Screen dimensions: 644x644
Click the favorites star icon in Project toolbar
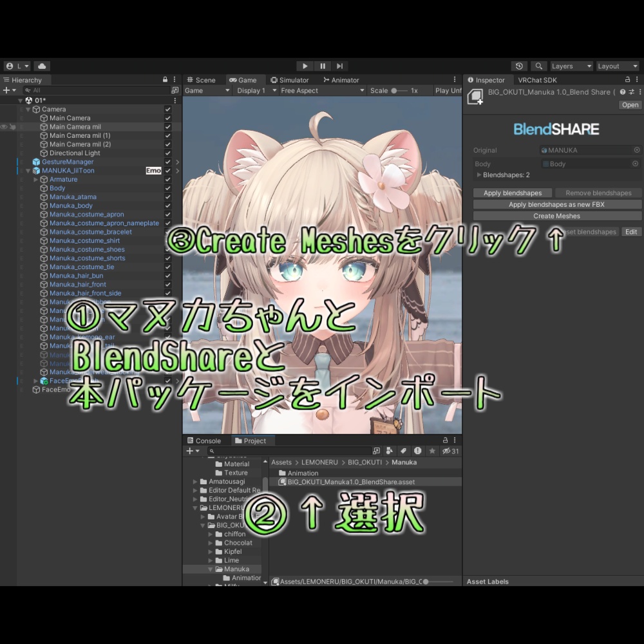(433, 451)
